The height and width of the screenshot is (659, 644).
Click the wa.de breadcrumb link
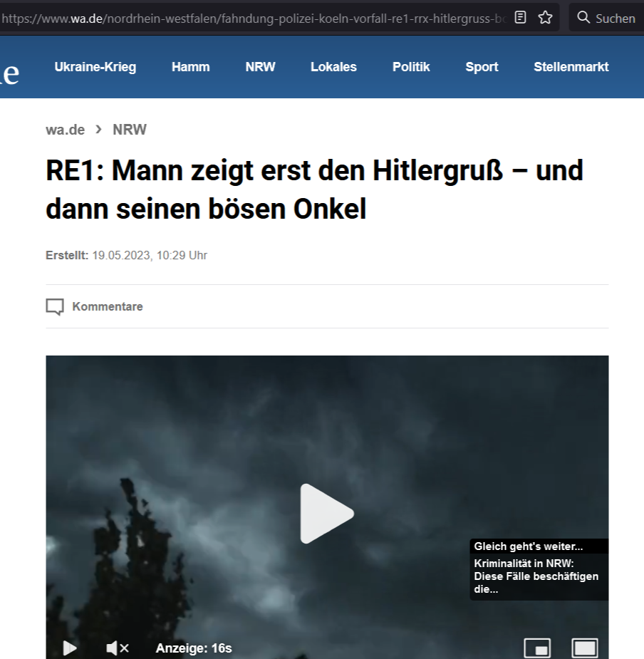tap(65, 130)
